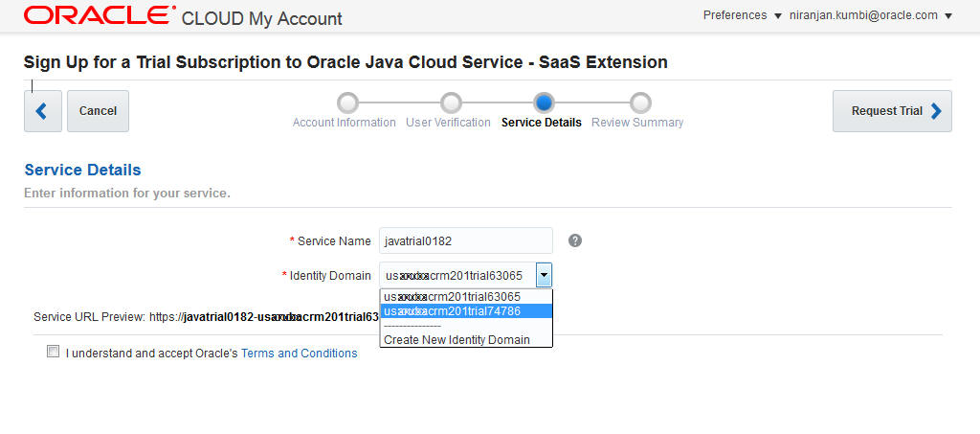The height and width of the screenshot is (434, 980).
Task: Click the Review Summary step circle
Action: (640, 103)
